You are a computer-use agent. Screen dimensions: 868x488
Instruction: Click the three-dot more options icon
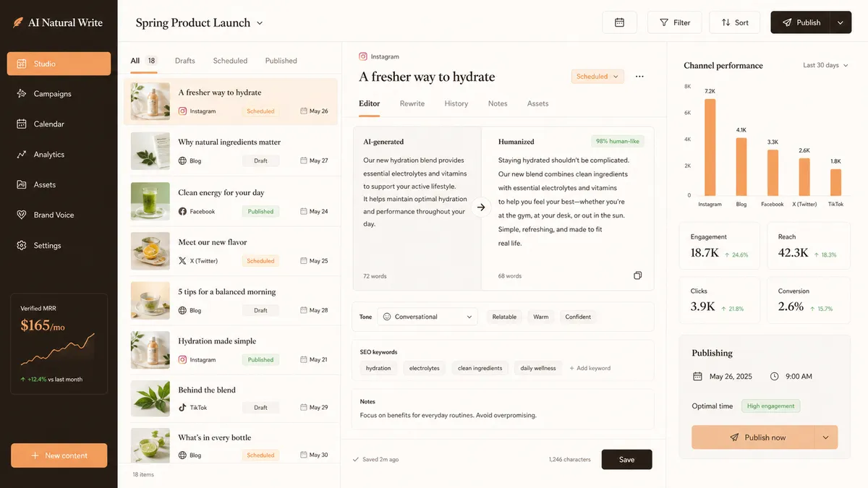point(639,77)
